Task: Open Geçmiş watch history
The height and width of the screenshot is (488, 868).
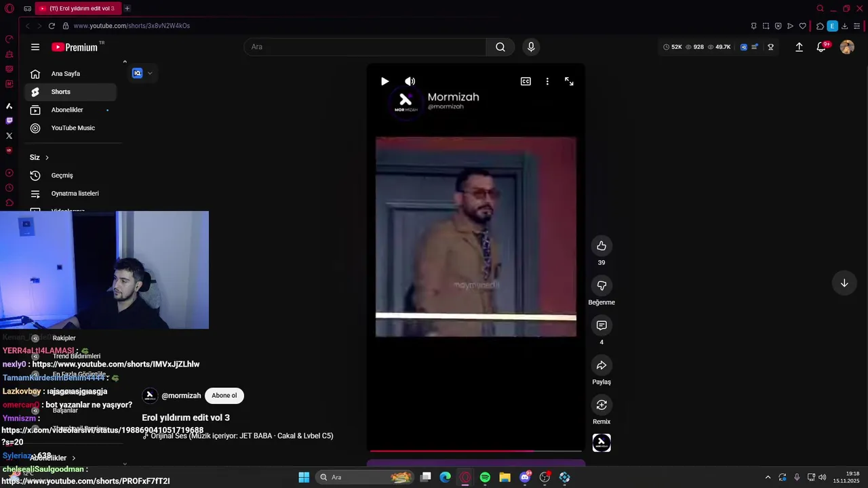Action: point(71,176)
